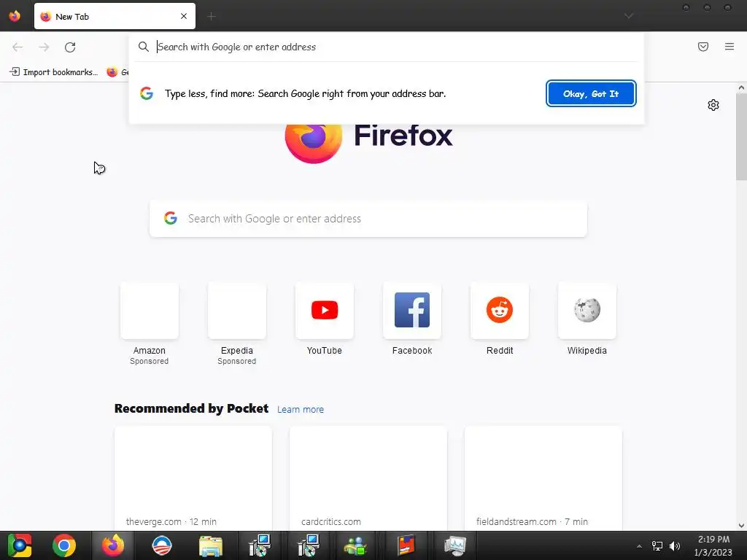
Task: Open the new tab personalize gear icon
Action: click(713, 105)
